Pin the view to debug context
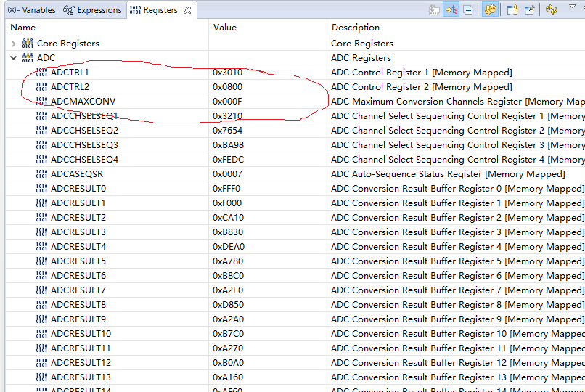Image resolution: width=585 pixels, height=392 pixels. [529, 9]
